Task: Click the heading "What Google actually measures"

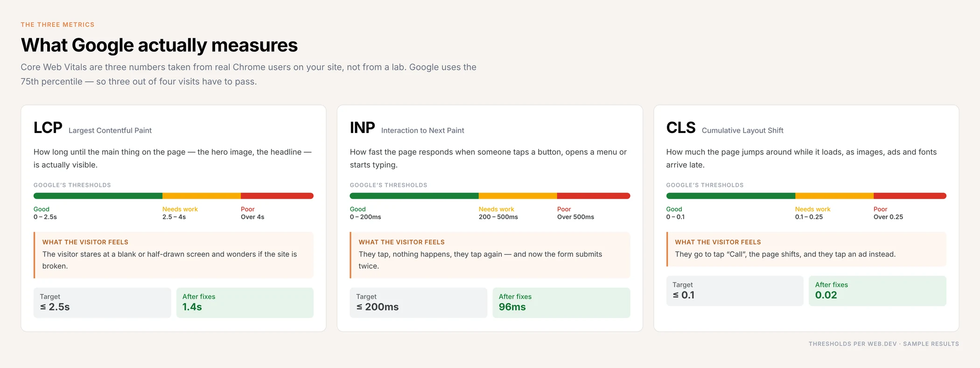Action: coord(159,45)
